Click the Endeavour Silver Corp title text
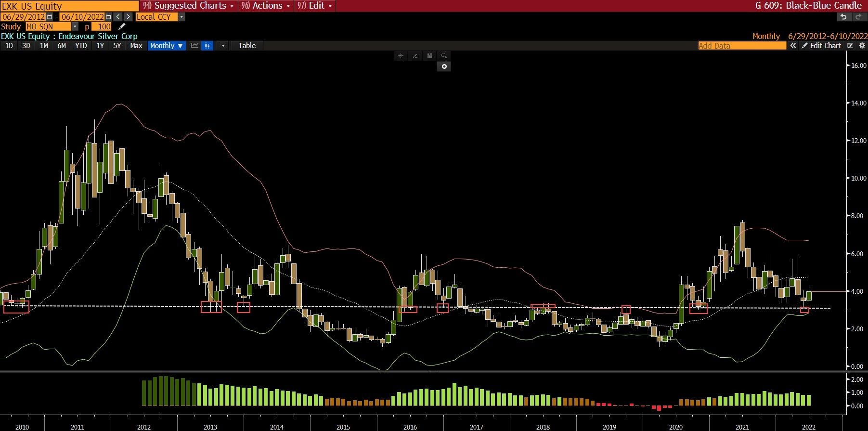The width and height of the screenshot is (868, 431). 98,36
